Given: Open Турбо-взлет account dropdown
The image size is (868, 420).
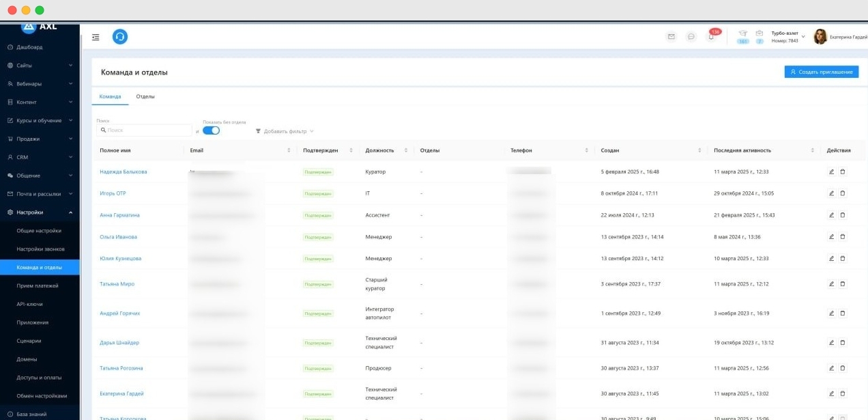Looking at the screenshot, I should [x=788, y=37].
